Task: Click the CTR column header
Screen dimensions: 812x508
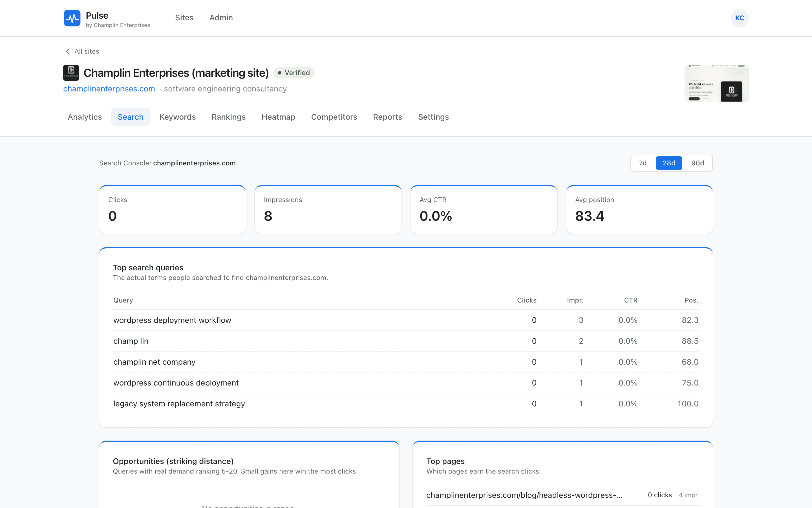Action: coord(630,300)
